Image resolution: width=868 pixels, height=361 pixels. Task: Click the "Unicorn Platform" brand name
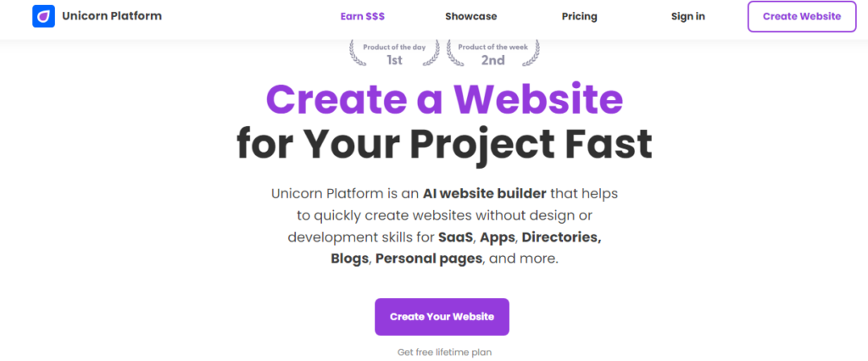point(112,16)
